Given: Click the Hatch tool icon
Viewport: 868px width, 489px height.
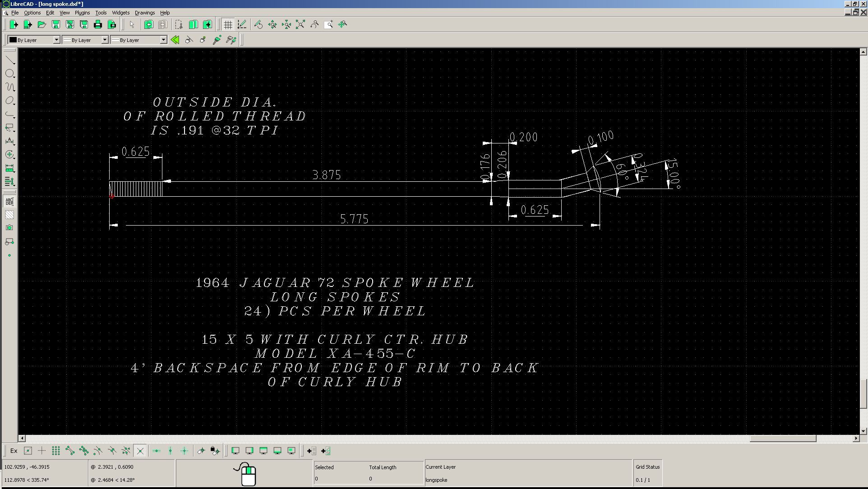Looking at the screenshot, I should coord(9,215).
